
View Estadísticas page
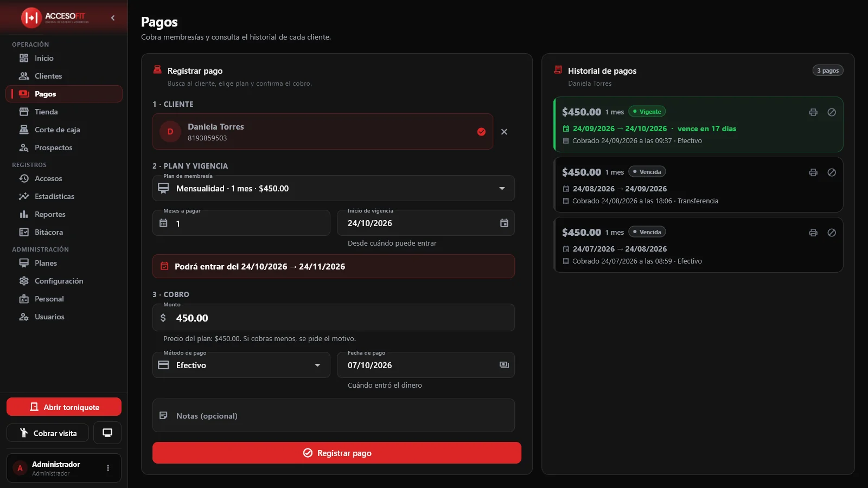click(x=64, y=196)
